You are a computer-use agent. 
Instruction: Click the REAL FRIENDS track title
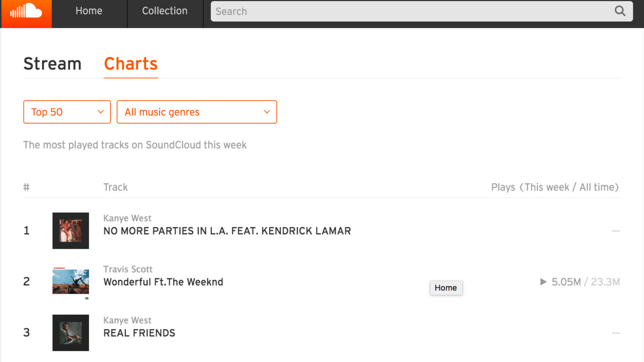pos(139,333)
